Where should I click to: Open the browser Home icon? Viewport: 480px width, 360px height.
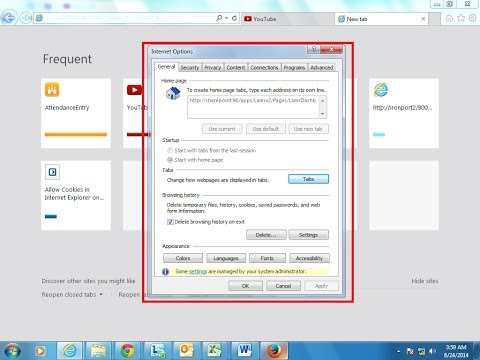click(449, 18)
